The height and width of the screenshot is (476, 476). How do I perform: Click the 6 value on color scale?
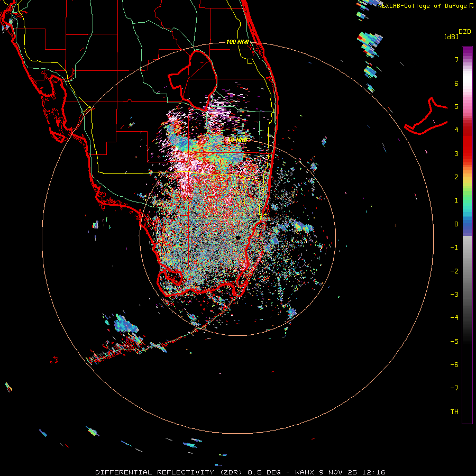(456, 83)
